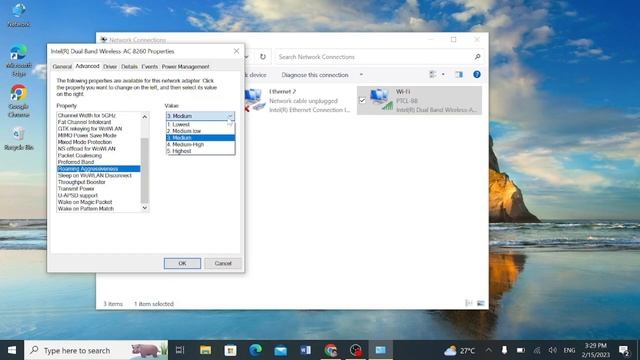
Task: Open the Windows Start menu
Action: tap(12, 350)
